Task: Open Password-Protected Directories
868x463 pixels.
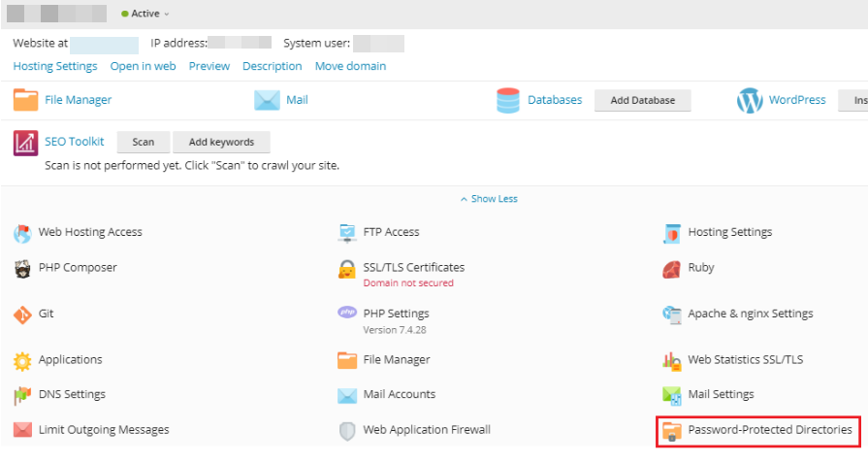Action: 757,431
